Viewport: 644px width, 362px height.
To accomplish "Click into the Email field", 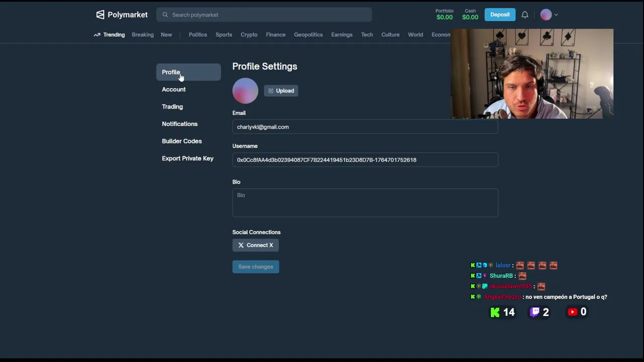I will [x=365, y=127].
